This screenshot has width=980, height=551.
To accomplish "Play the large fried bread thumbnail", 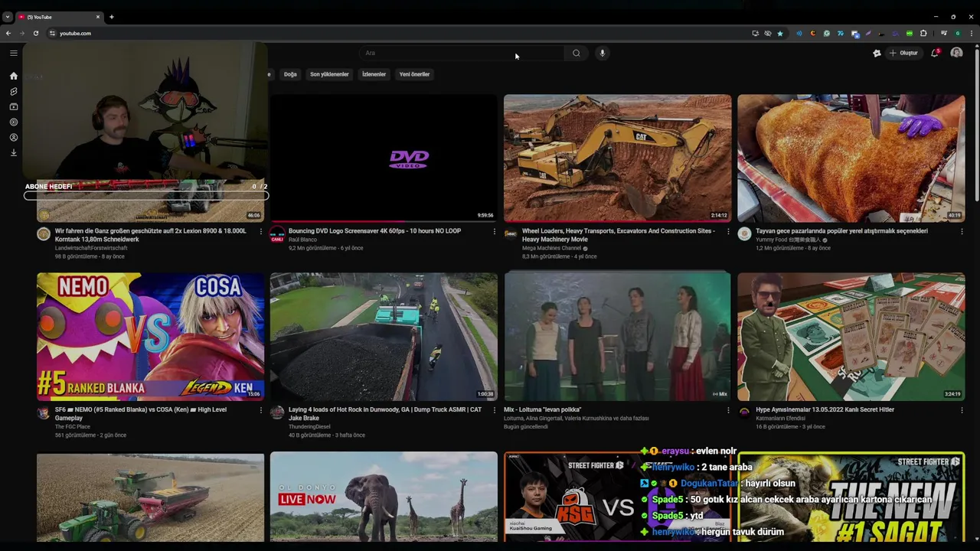I will 851,158.
